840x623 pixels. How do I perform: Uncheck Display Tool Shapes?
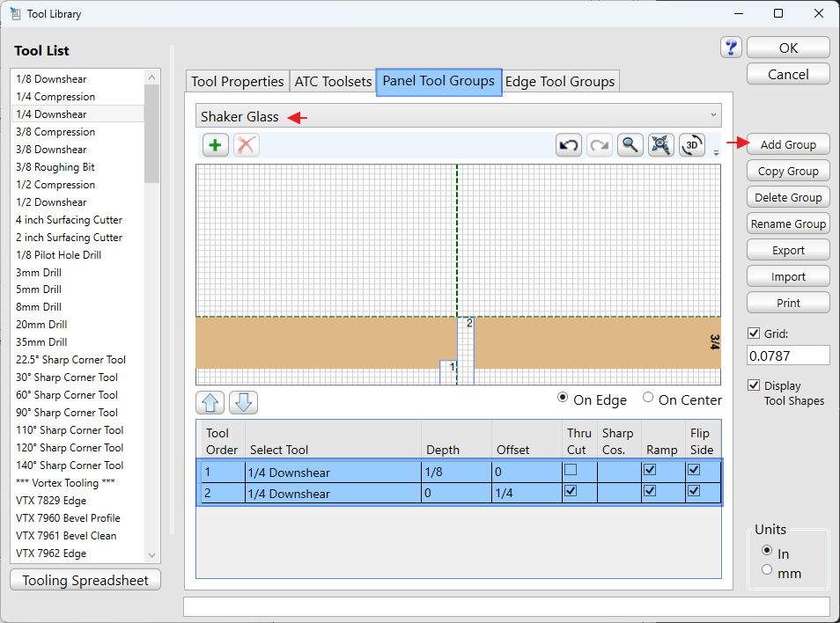(x=754, y=385)
